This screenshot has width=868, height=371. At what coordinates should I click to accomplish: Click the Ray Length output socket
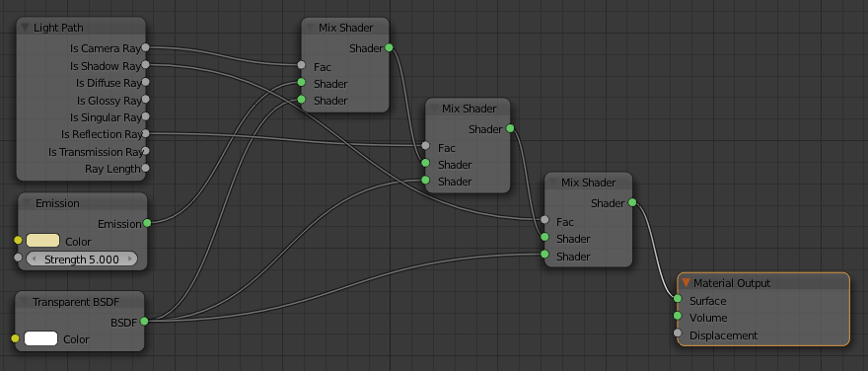click(145, 168)
